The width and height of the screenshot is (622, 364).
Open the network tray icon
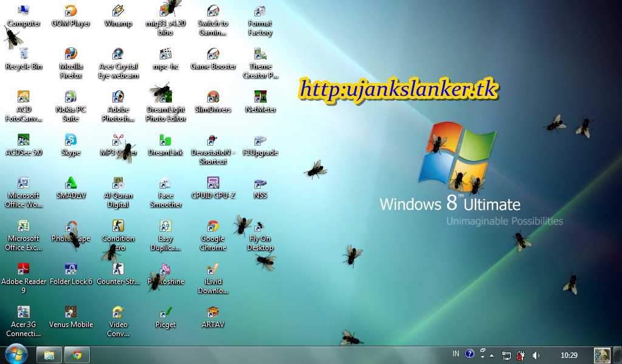(x=506, y=356)
